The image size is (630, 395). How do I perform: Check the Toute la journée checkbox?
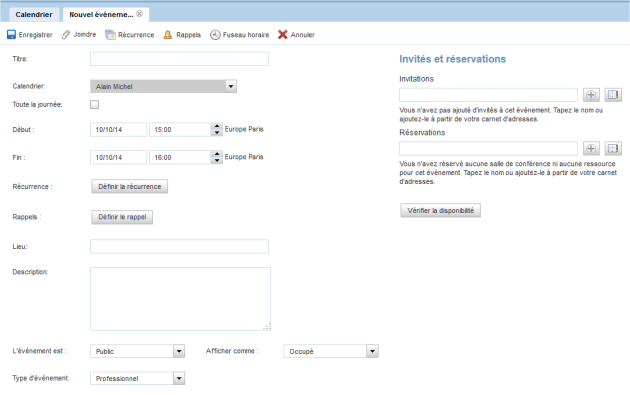pyautogui.click(x=94, y=104)
